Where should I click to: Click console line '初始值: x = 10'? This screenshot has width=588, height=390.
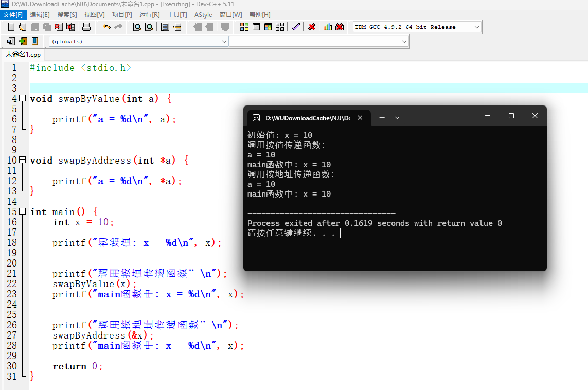pos(280,135)
